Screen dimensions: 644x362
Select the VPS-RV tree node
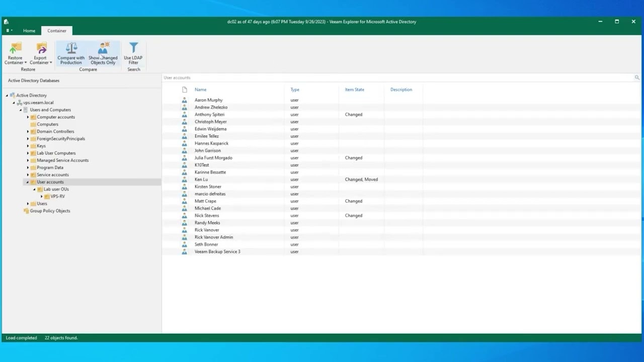(57, 196)
